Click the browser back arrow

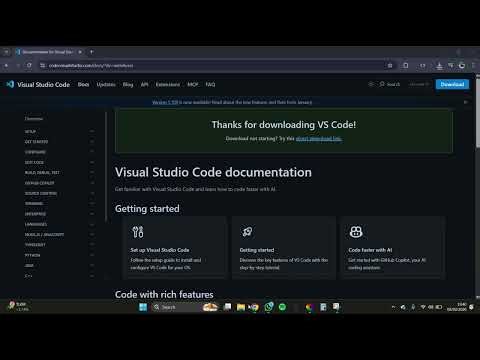(x=6, y=66)
